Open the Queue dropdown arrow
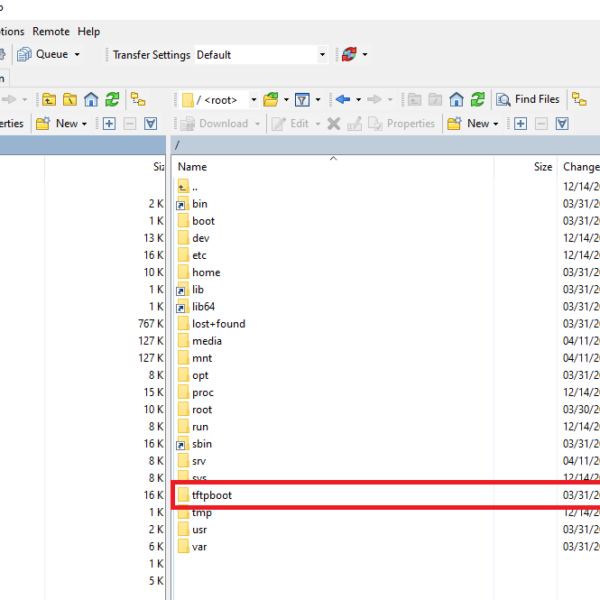The height and width of the screenshot is (600, 600). click(77, 55)
